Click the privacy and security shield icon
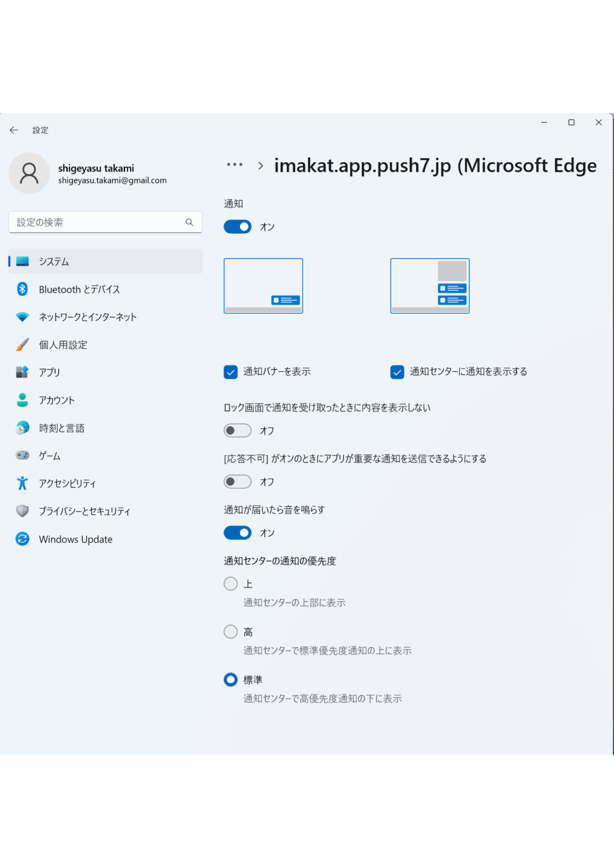The height and width of the screenshot is (868, 614). tap(22, 511)
